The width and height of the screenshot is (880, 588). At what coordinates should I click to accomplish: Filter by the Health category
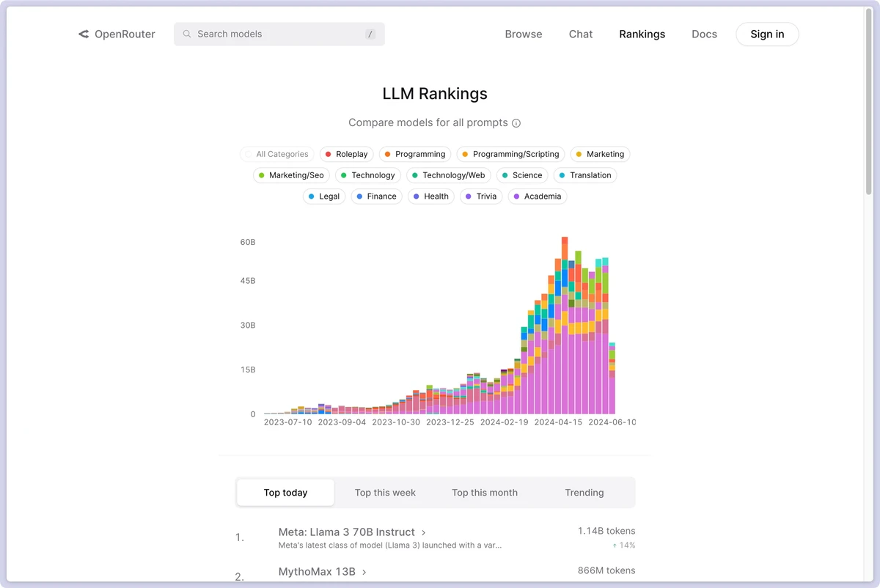431,196
